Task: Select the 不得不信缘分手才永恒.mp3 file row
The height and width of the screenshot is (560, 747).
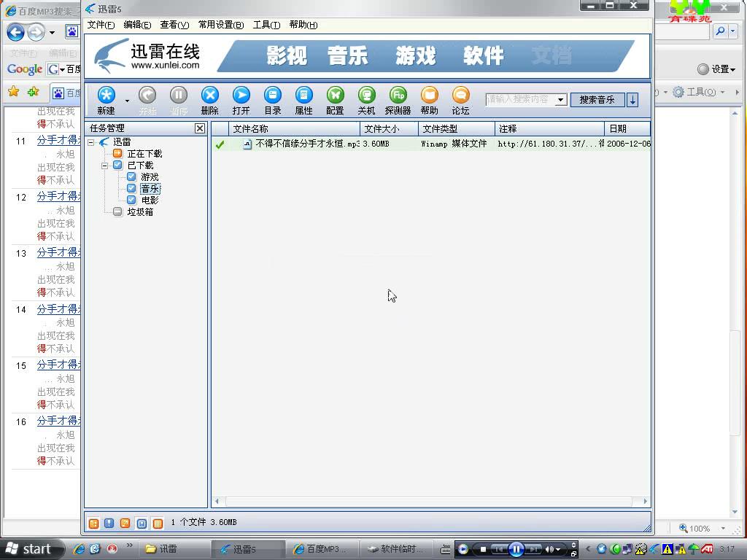Action: pos(431,144)
